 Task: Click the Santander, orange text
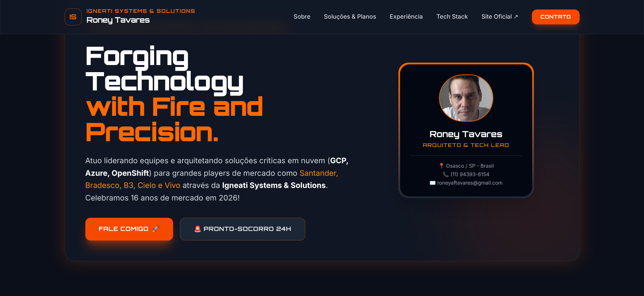click(319, 173)
